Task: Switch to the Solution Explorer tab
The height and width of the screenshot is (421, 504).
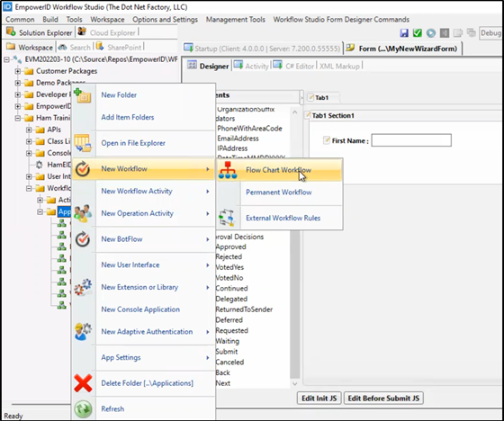Action: tap(40, 32)
